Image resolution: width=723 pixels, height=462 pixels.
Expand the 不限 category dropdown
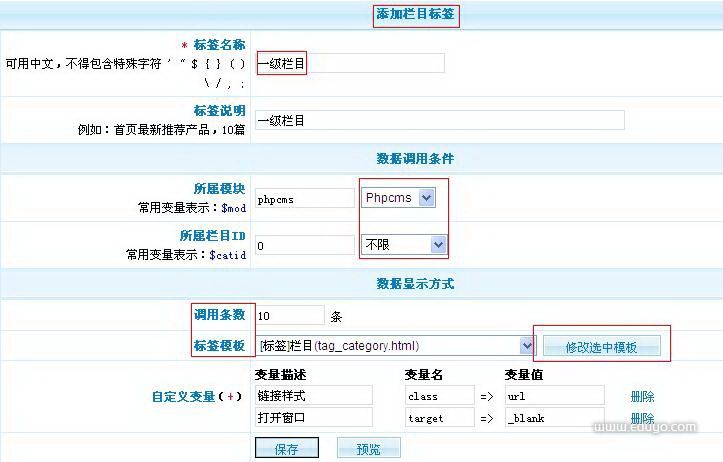[404, 245]
